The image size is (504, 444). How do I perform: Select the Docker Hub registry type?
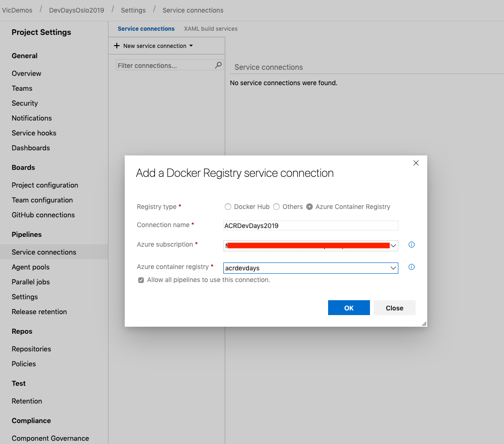[228, 207]
